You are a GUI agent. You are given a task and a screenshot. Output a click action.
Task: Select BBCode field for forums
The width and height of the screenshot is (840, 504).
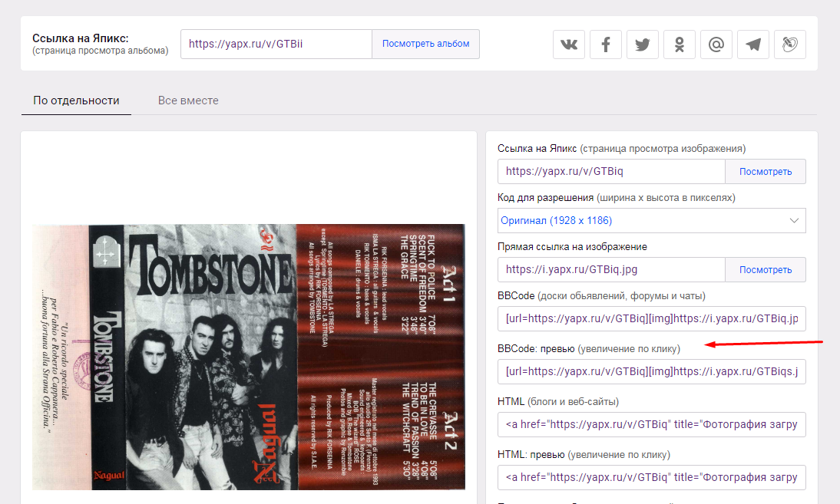pos(651,319)
